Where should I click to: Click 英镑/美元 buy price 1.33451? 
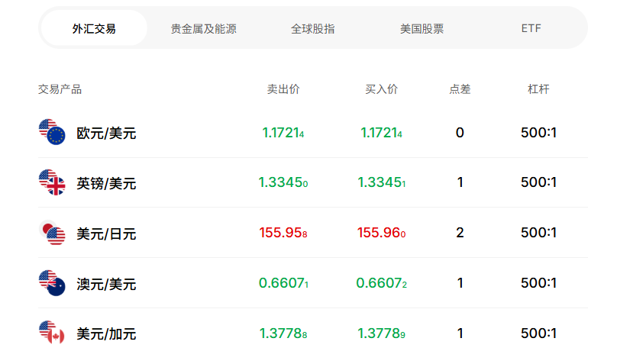pyautogui.click(x=381, y=182)
